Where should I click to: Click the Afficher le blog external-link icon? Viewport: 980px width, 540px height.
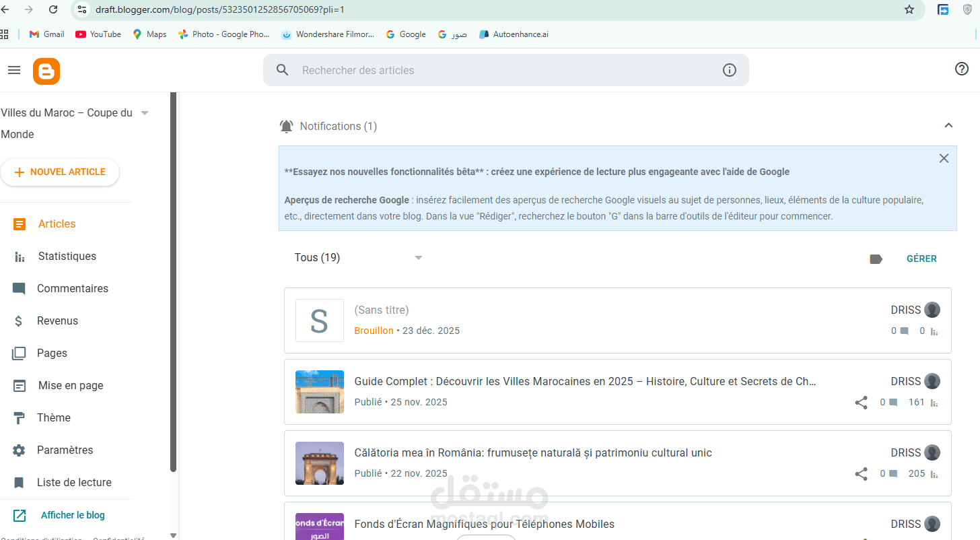point(20,515)
